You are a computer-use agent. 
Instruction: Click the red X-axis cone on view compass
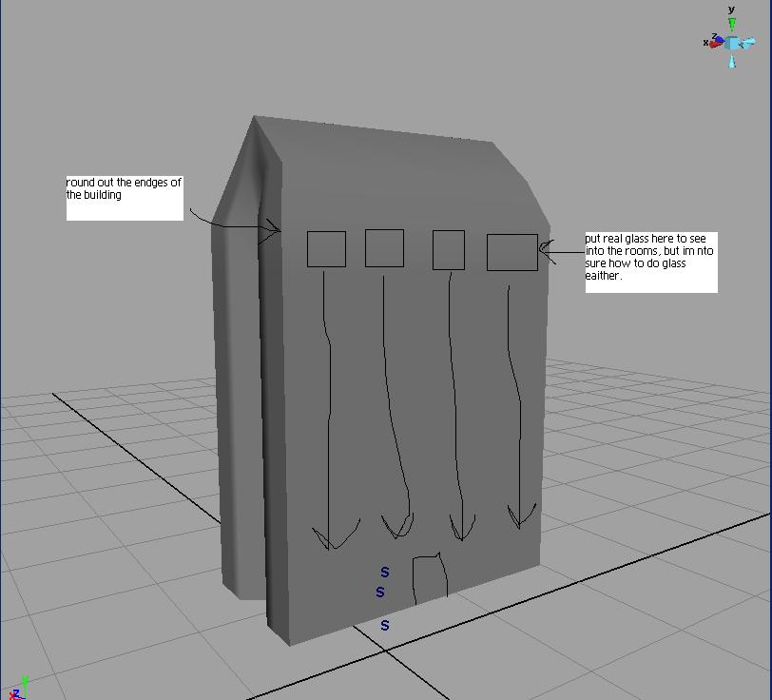click(x=716, y=45)
